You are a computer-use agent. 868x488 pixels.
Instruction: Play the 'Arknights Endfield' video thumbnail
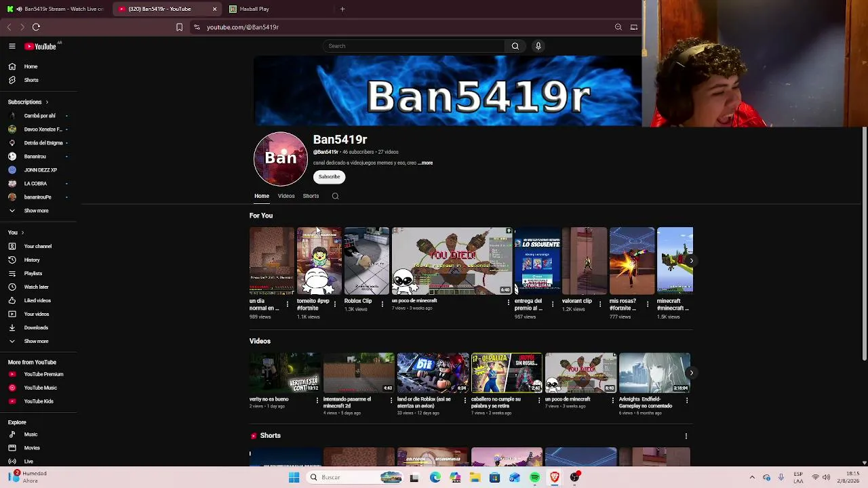pos(654,373)
